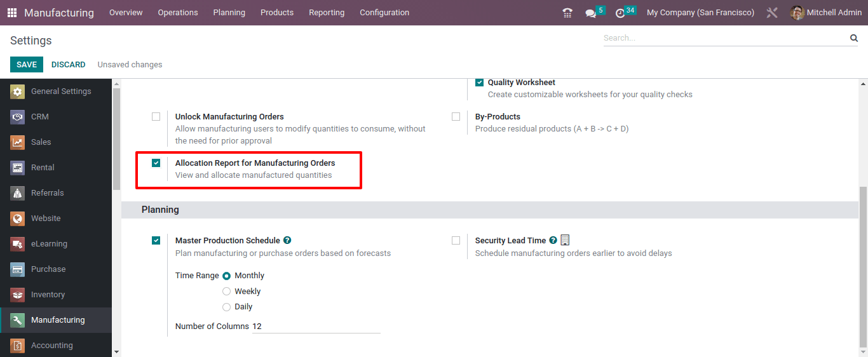Open My Company (San Francisco) company switcher
The width and height of the screenshot is (868, 357).
(x=700, y=13)
